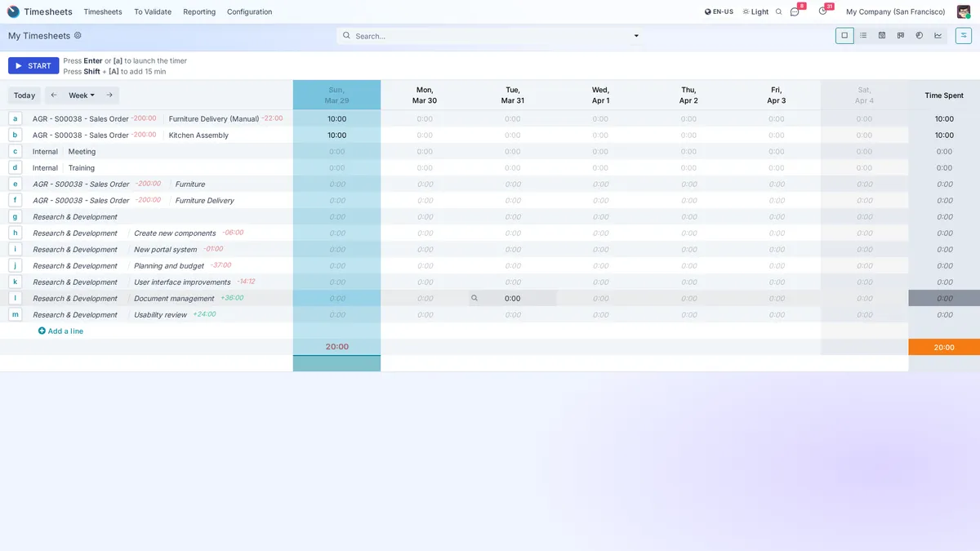Image resolution: width=980 pixels, height=551 pixels.
Task: Open the activities clock icon
Action: [x=822, y=11]
